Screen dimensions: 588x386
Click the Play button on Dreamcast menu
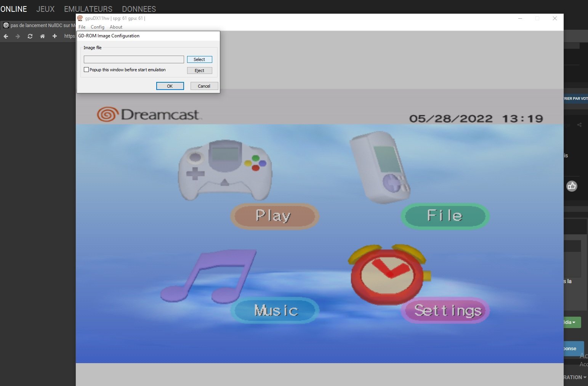[274, 216]
